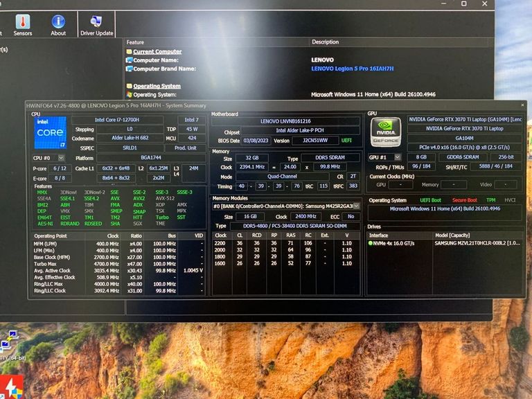
Task: Click the desktop shortcut icon with lightning bolt
Action: [x=11, y=387]
